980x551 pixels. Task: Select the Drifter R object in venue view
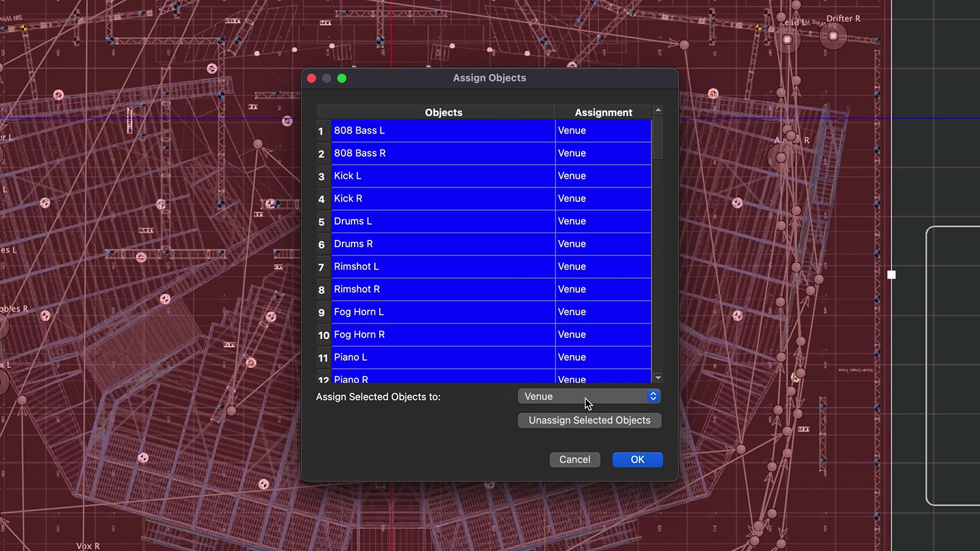point(833,36)
